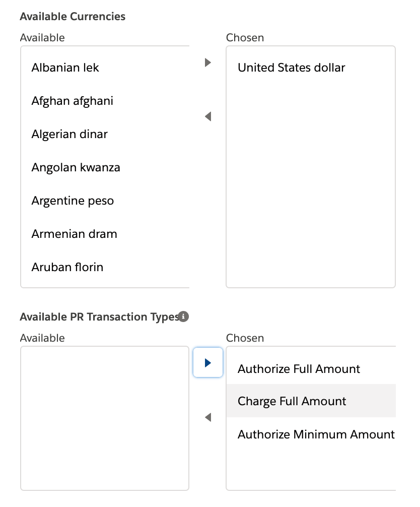This screenshot has height=507, width=420.
Task: Click the info icon beside PR Transaction Types
Action: (184, 316)
